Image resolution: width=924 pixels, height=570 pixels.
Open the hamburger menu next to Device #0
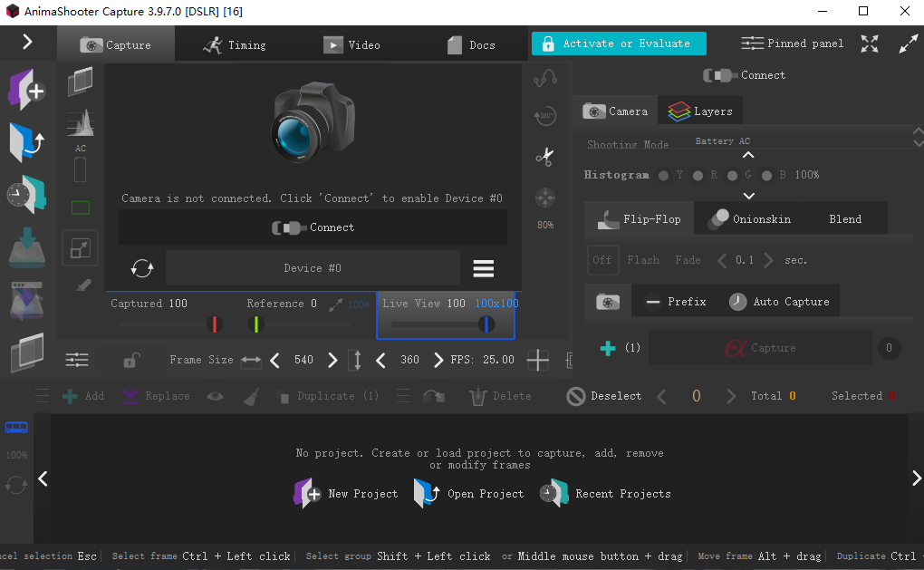(x=484, y=268)
